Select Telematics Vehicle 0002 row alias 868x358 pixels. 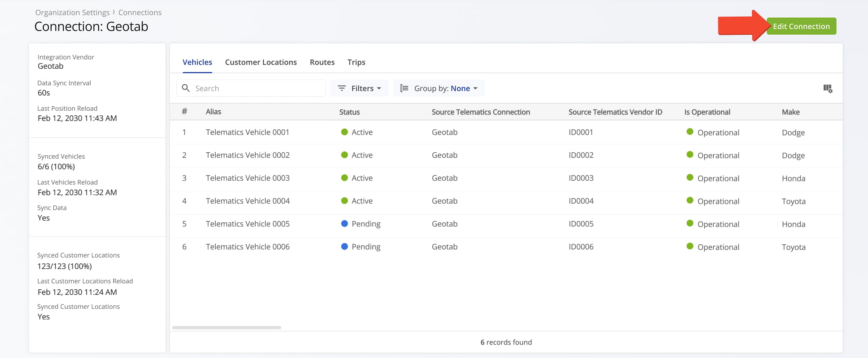[x=248, y=155]
